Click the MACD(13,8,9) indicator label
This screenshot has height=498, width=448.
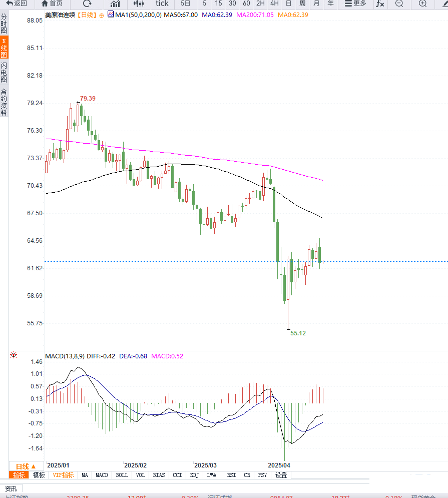65,356
